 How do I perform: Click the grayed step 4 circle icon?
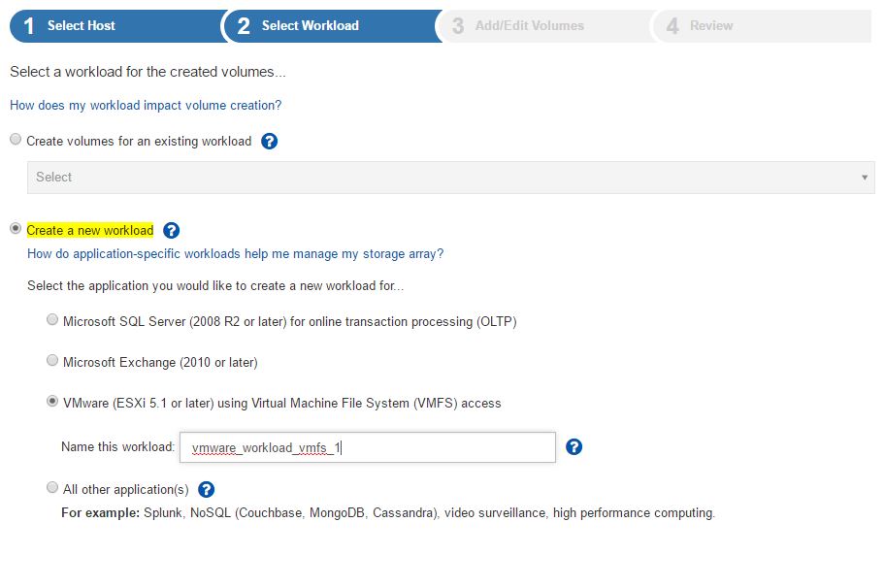672,26
